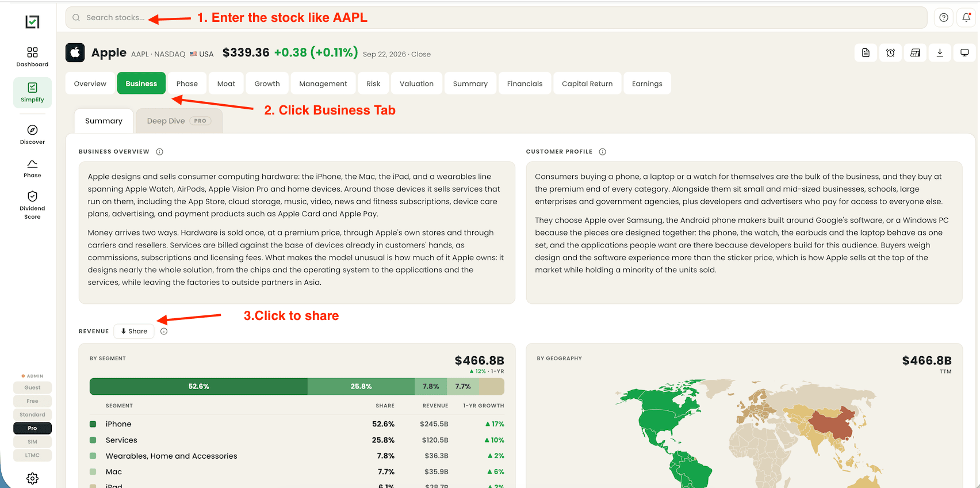Switch to the Deep Dive sub-tab
The height and width of the screenshot is (488, 980).
[179, 121]
